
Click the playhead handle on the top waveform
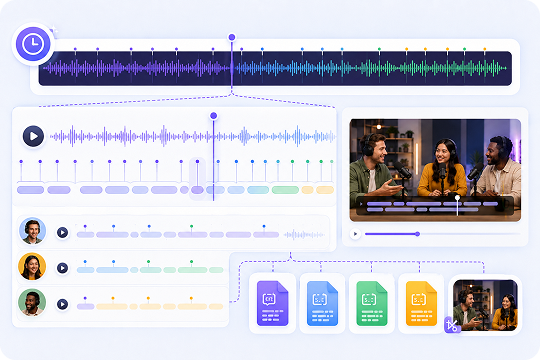[x=232, y=37]
